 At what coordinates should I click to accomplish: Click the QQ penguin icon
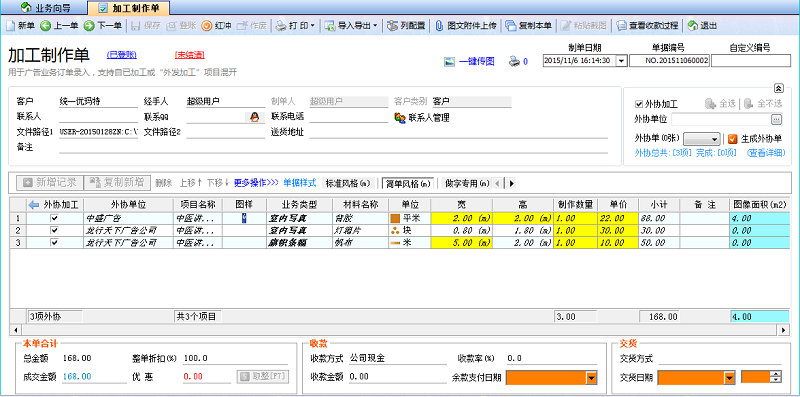point(254,117)
